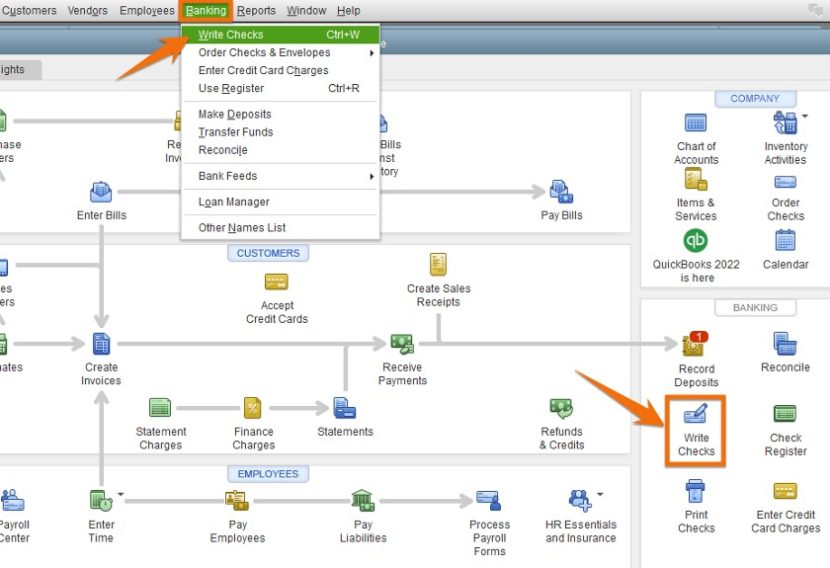Open the Create Invoices icon
Screen dimensions: 830x568
[101, 344]
